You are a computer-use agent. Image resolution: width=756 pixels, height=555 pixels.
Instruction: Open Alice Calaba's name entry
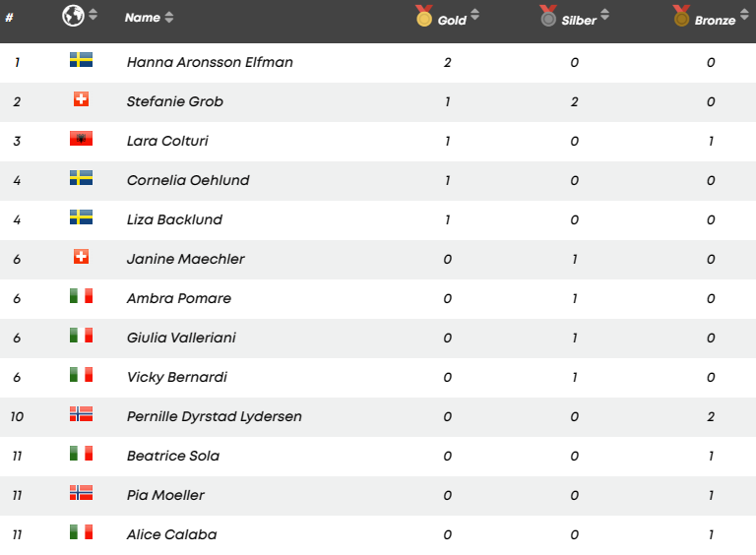pos(171,534)
